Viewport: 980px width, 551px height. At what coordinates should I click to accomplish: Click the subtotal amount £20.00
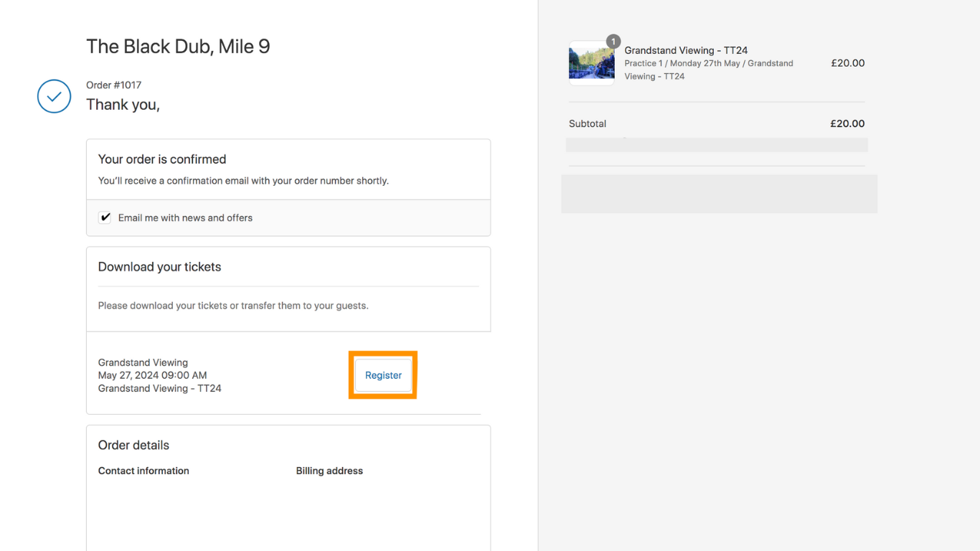pyautogui.click(x=847, y=124)
